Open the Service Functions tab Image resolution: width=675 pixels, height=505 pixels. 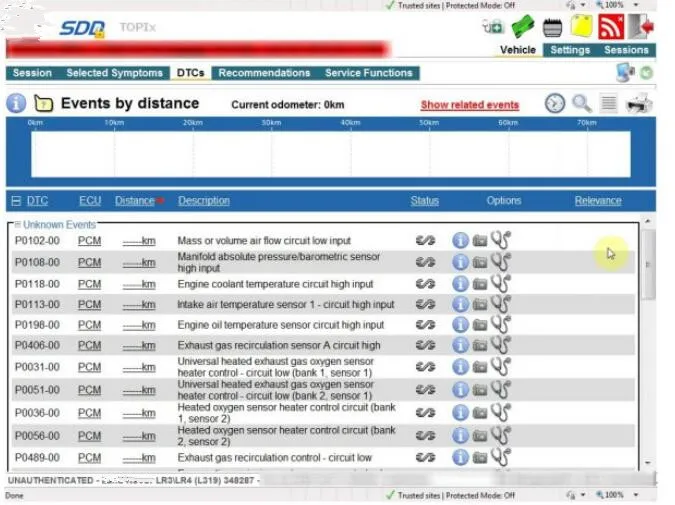(x=368, y=73)
